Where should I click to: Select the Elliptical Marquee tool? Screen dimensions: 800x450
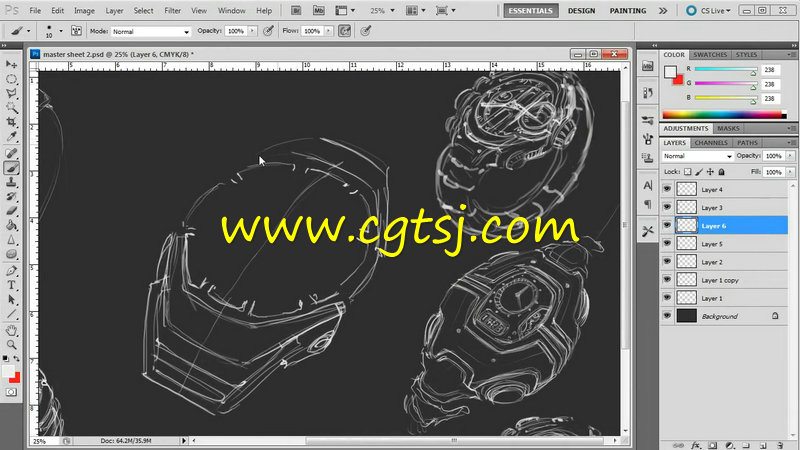point(11,79)
